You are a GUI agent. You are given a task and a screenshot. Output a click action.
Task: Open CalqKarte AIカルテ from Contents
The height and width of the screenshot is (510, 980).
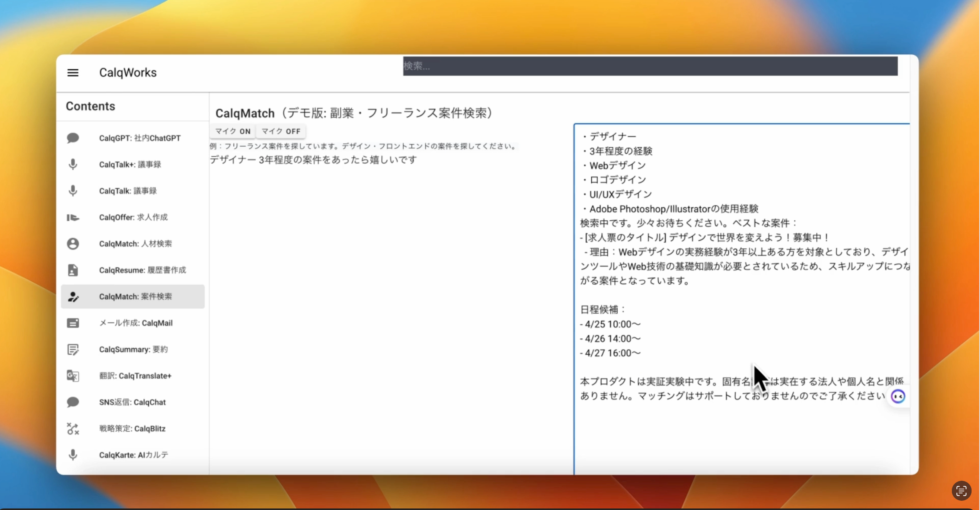coord(133,455)
